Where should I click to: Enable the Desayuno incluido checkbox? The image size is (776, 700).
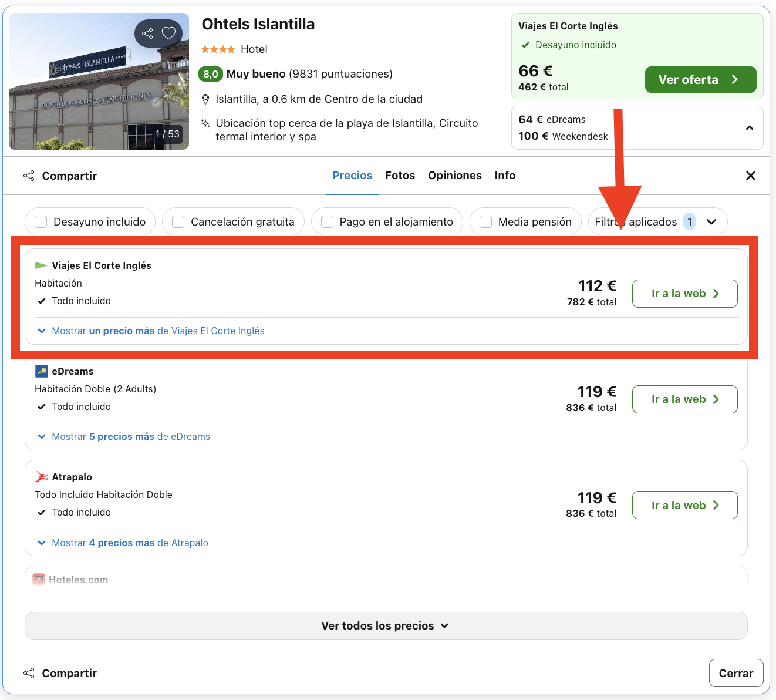pyautogui.click(x=41, y=221)
